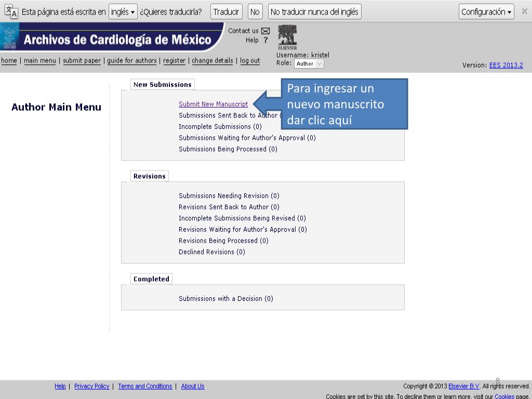The height and width of the screenshot is (399, 532).
Task: Close the translation bar with X
Action: (x=524, y=11)
